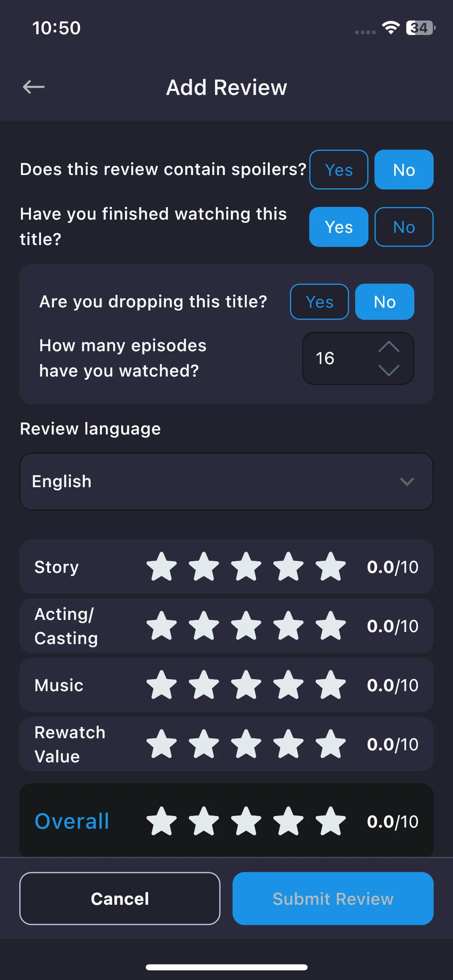Set Acting/Casting rating to third star

click(246, 626)
